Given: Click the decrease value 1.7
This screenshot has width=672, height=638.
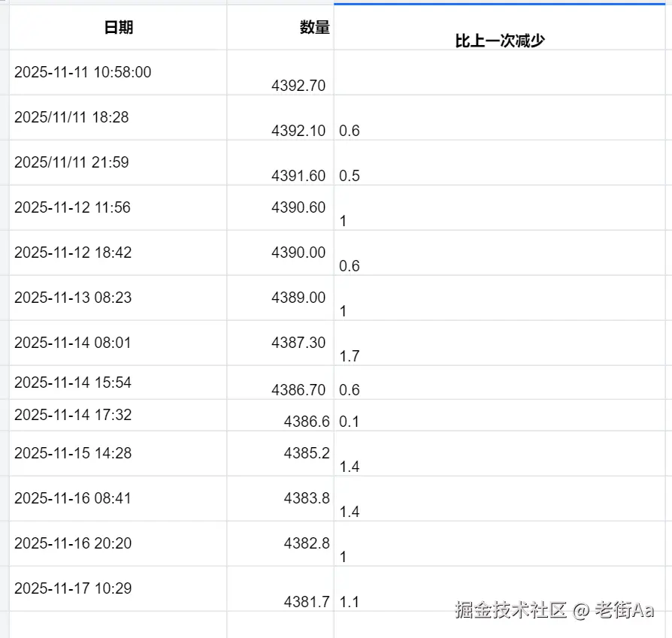Looking at the screenshot, I should (x=347, y=355).
